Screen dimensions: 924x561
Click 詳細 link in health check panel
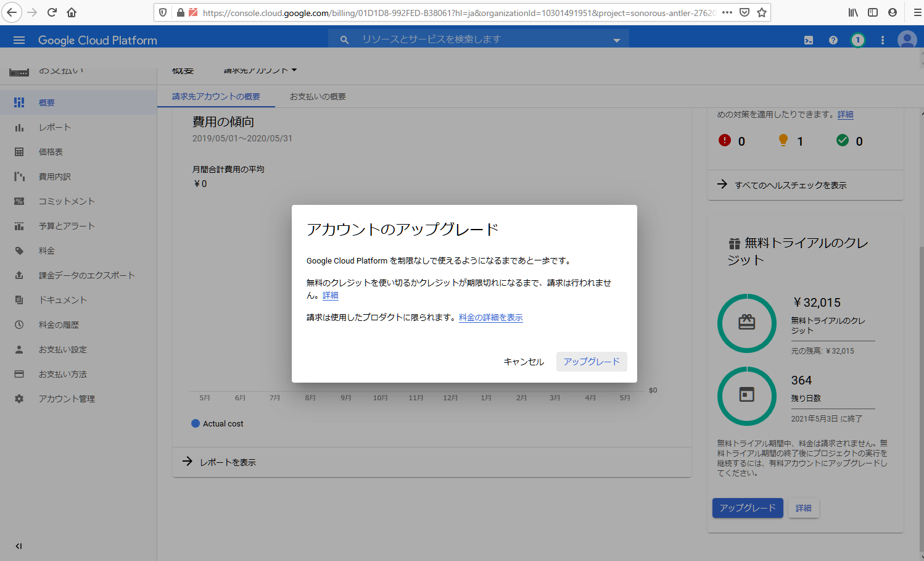(x=846, y=114)
